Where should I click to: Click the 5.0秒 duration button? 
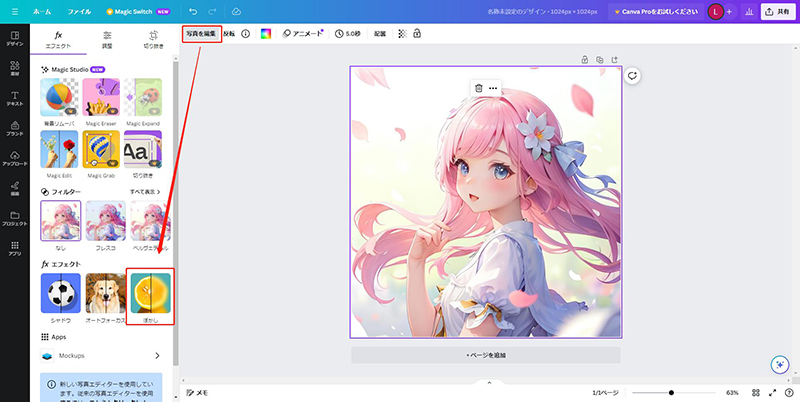[x=348, y=34]
